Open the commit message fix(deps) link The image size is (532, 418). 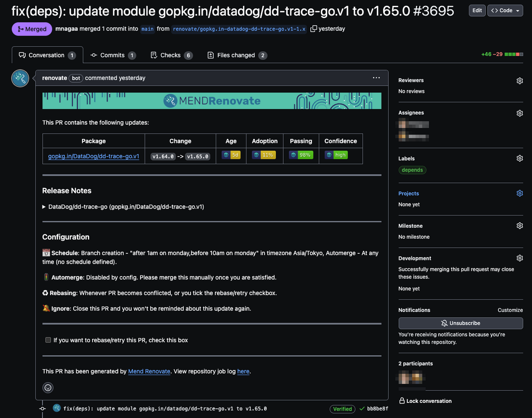click(x=165, y=409)
